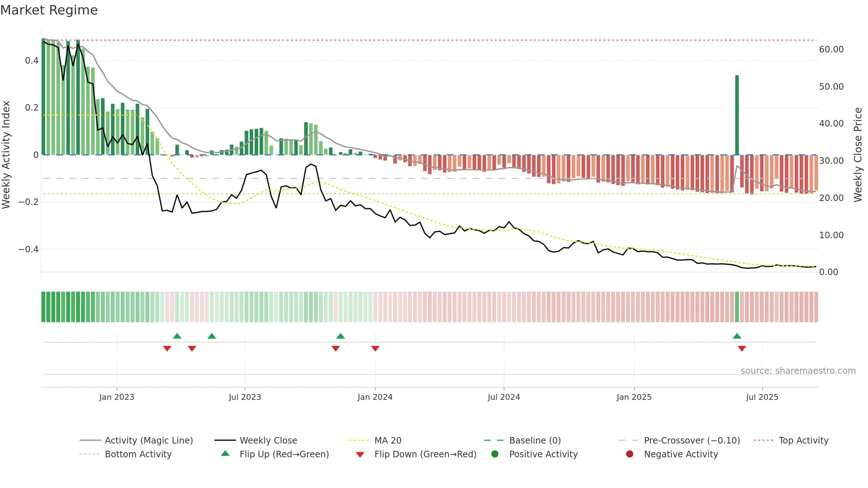Screen dimensions: 868x488
Task: Click the first green flip-up marker in 2023
Action: (x=177, y=336)
